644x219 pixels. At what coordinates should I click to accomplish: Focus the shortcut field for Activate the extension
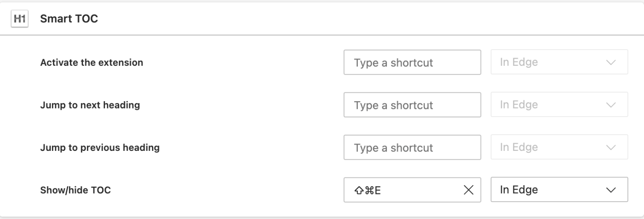tap(412, 62)
